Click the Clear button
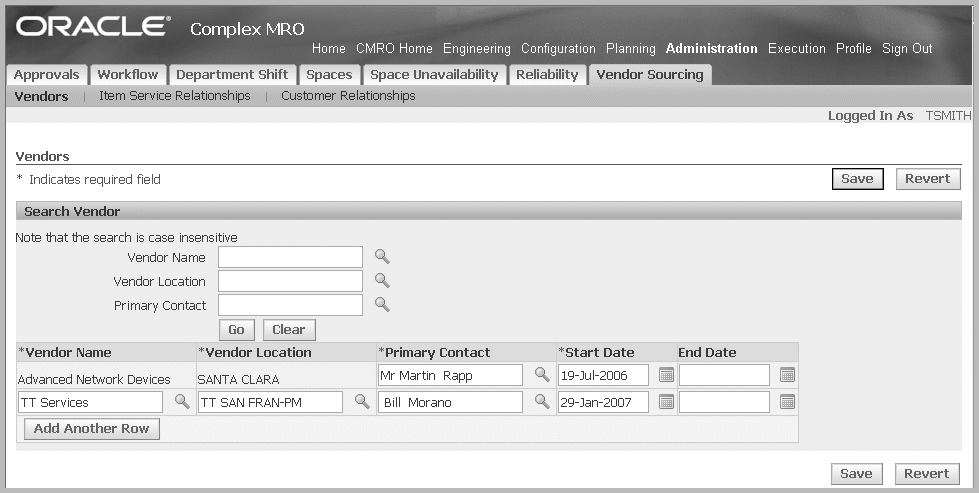The width and height of the screenshot is (979, 493). pos(289,329)
